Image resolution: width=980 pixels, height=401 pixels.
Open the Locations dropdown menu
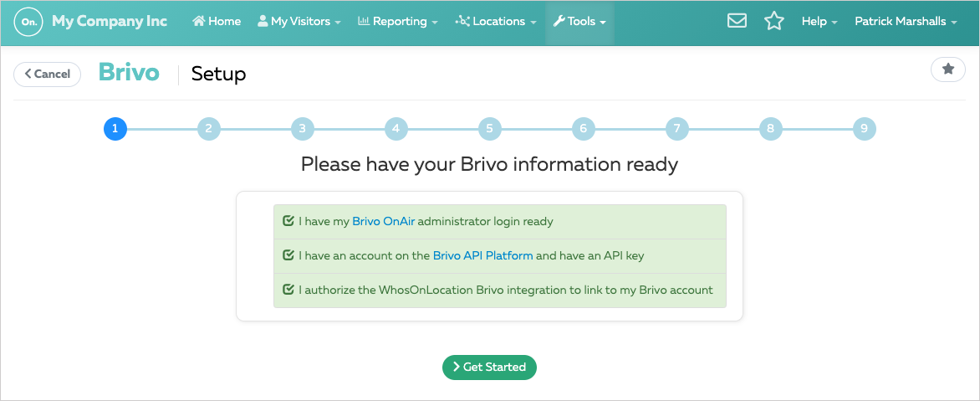pos(496,21)
